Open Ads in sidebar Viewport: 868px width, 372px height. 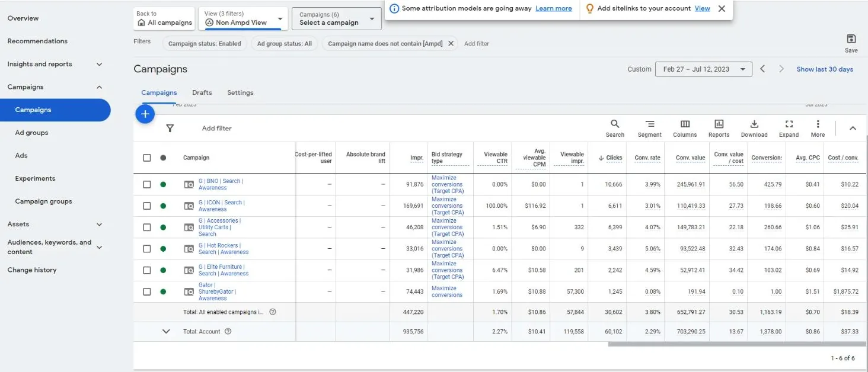(21, 155)
